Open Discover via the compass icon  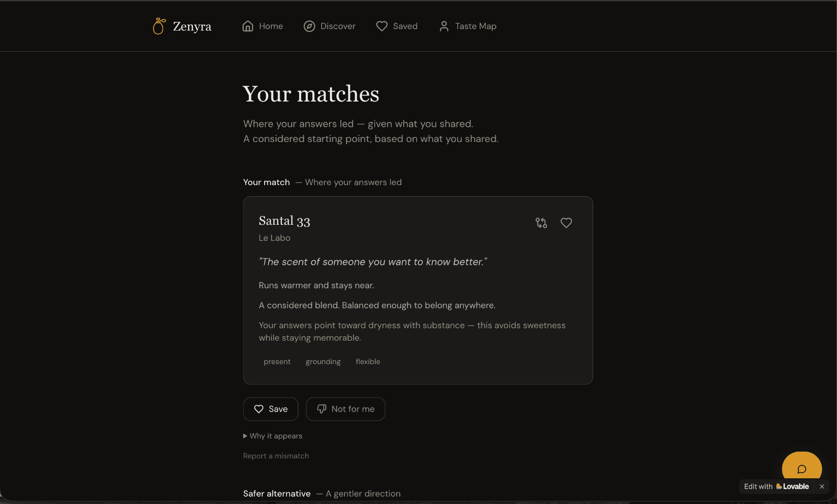(309, 26)
